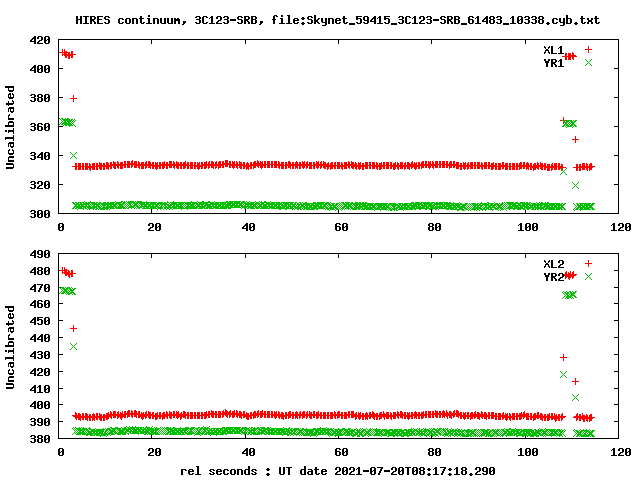Click the 480 y-axis tick label
The image size is (640, 480).
40,271
